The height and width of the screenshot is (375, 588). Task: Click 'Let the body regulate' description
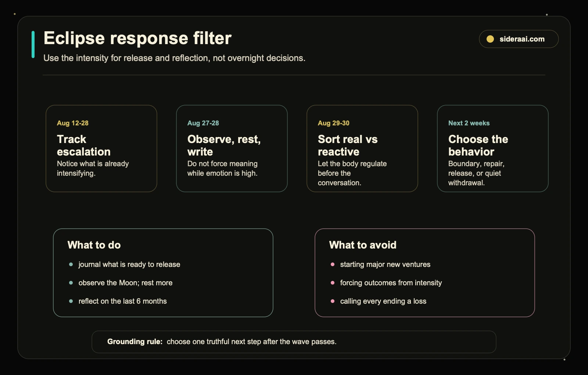[352, 173]
